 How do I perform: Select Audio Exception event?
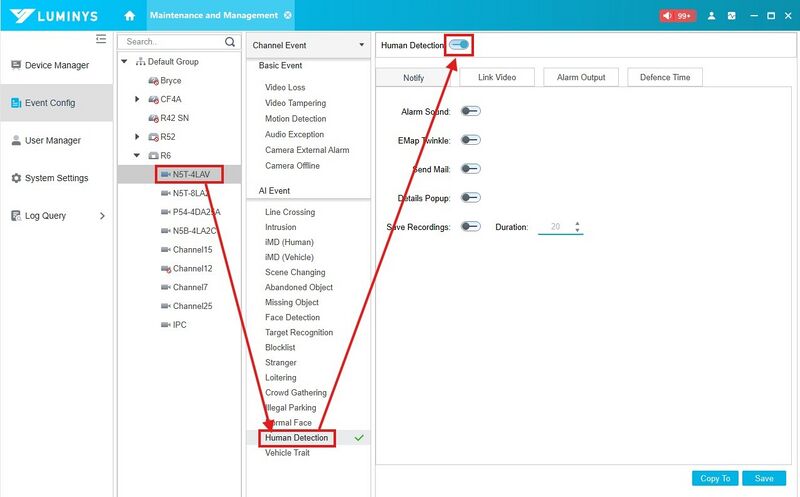[x=294, y=135]
